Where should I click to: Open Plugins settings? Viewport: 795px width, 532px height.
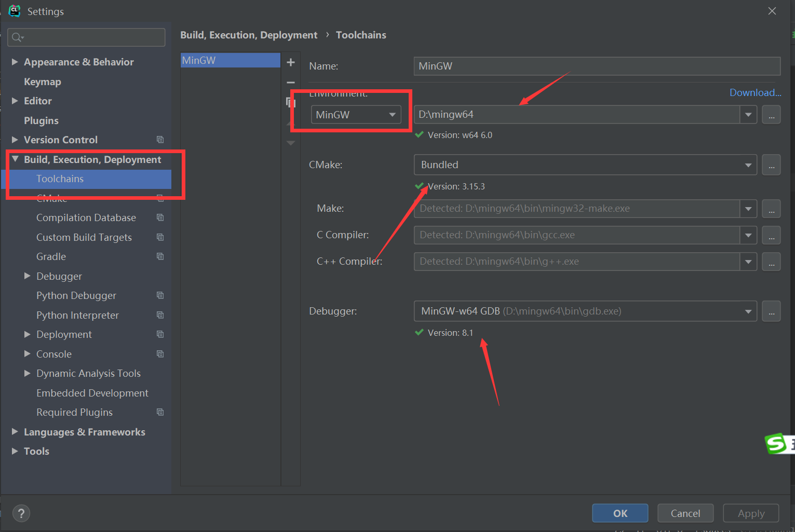pyautogui.click(x=41, y=120)
